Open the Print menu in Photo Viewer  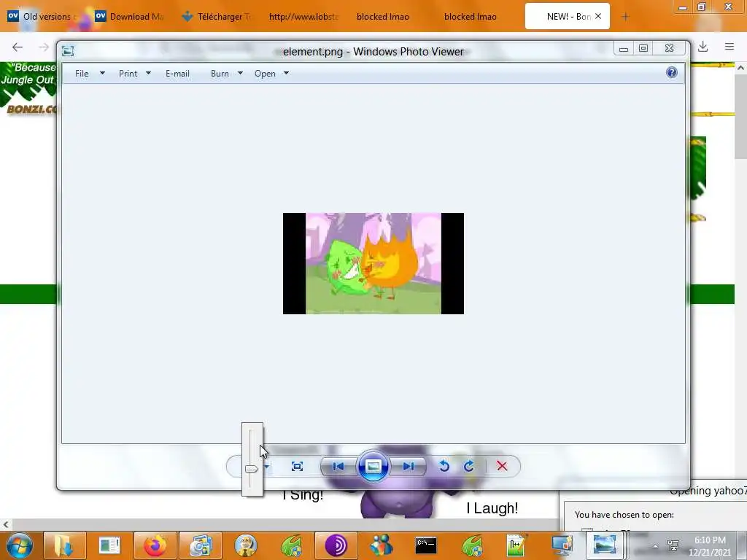coord(128,74)
